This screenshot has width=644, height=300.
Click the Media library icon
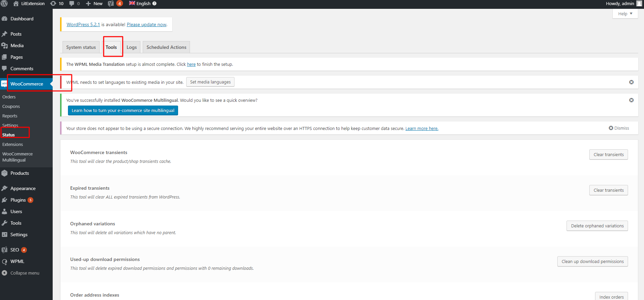(4, 45)
